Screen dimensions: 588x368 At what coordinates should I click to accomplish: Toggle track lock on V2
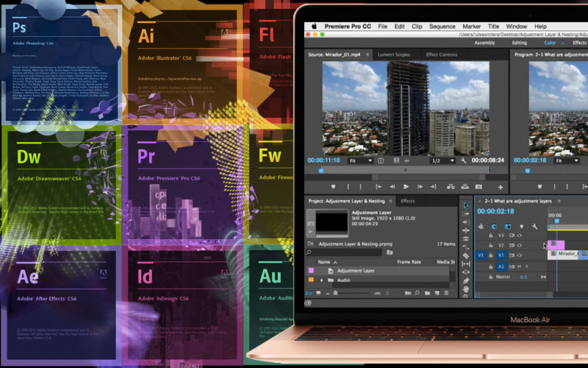point(490,245)
